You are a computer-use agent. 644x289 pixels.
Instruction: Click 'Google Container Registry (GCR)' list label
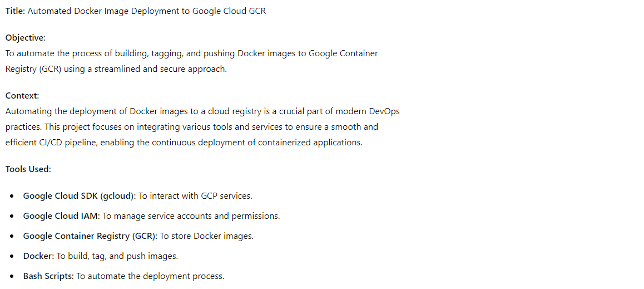click(x=90, y=236)
